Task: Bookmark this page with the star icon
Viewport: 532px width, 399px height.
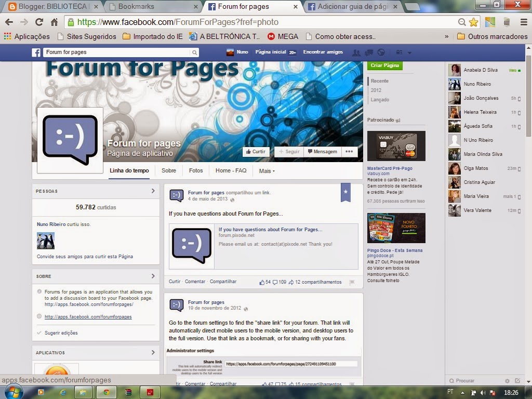Action: click(x=473, y=22)
